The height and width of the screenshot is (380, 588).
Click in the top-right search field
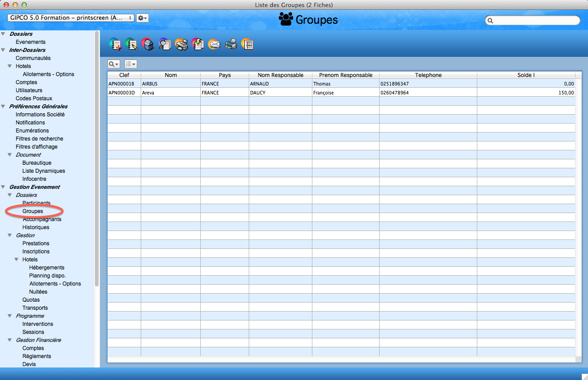[532, 20]
